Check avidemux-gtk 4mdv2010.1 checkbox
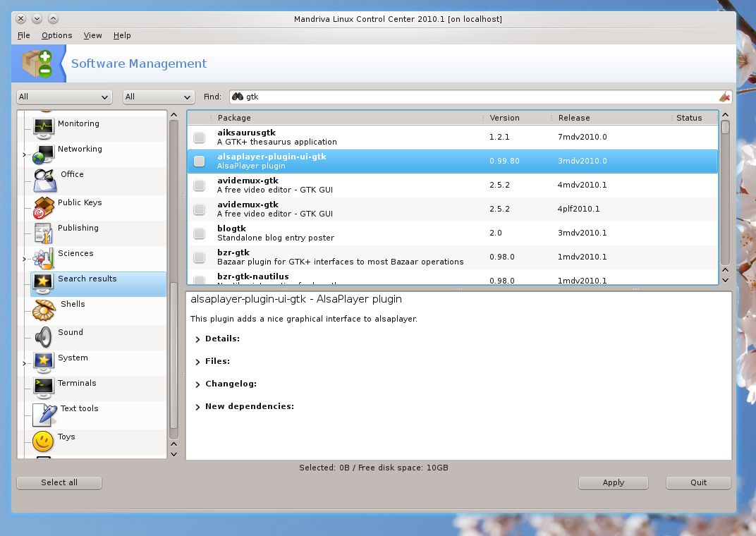Image resolution: width=756 pixels, height=536 pixels. pyautogui.click(x=199, y=185)
